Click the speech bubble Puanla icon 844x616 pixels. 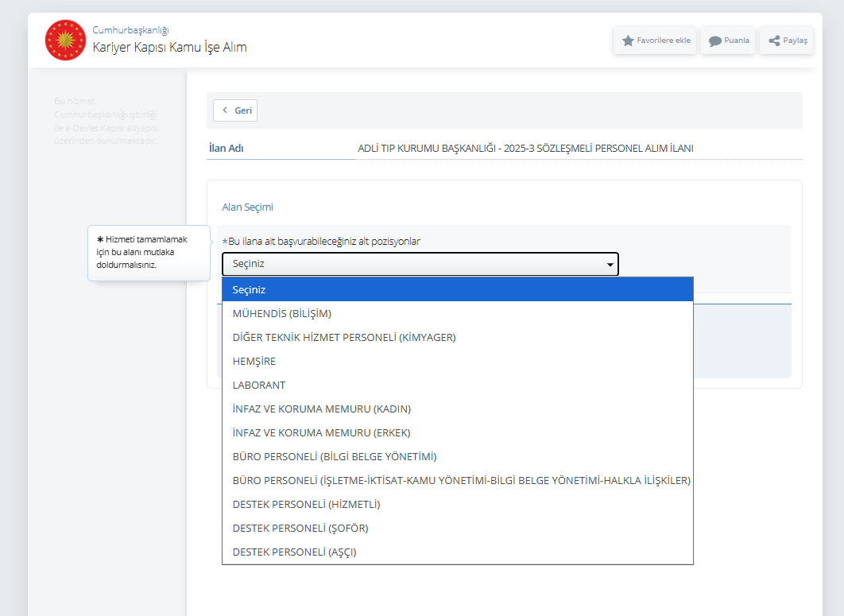pos(714,41)
